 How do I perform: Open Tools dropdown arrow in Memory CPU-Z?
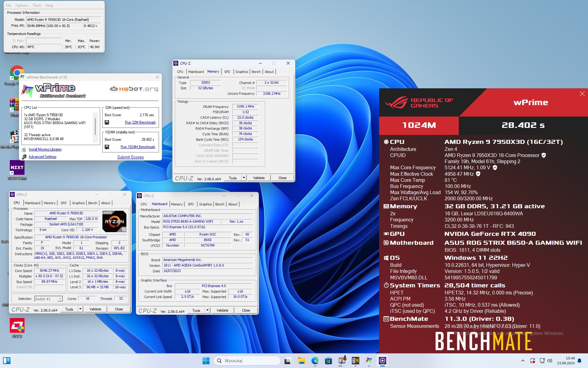244,178
